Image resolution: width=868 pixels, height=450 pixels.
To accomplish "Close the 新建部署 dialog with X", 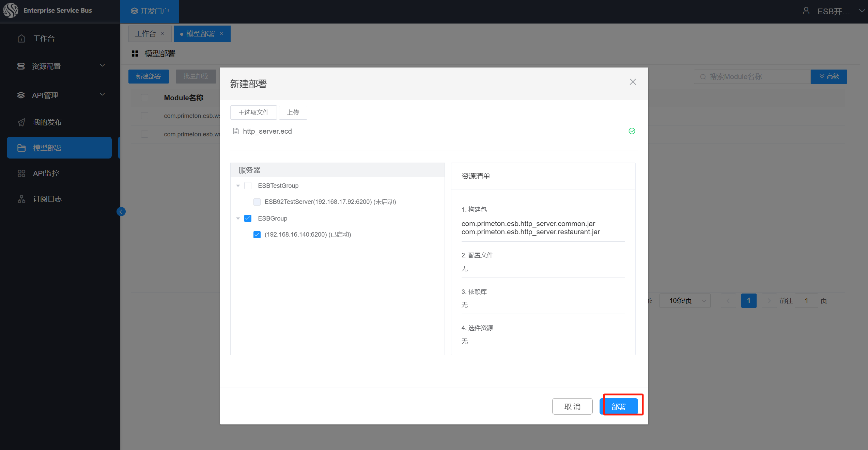I will (x=633, y=82).
